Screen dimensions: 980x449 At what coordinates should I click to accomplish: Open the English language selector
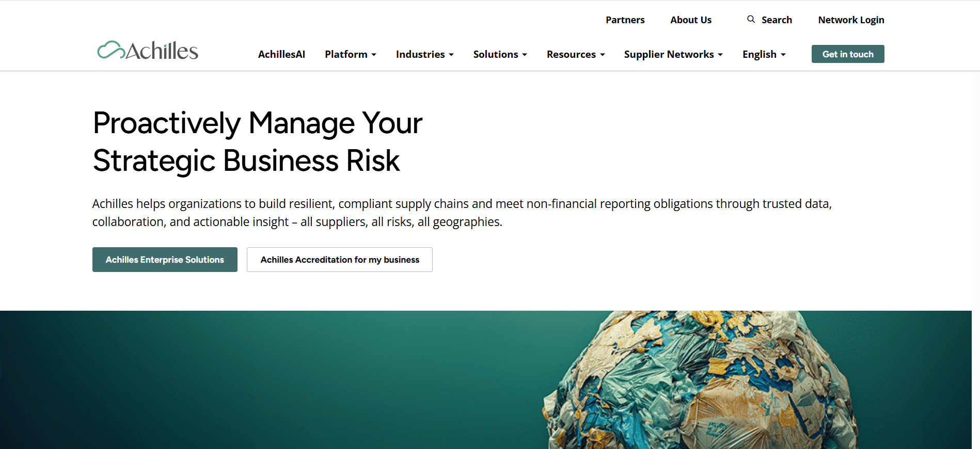coord(764,54)
